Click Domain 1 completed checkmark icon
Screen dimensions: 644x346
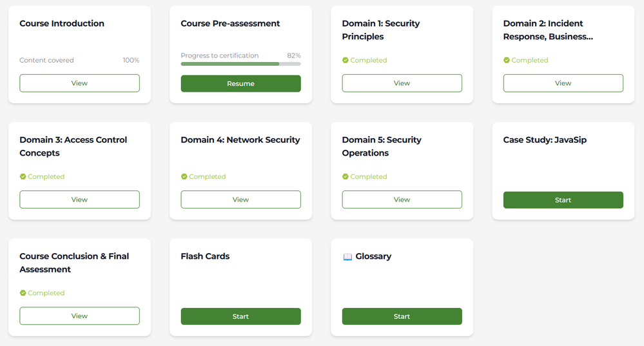(x=346, y=61)
